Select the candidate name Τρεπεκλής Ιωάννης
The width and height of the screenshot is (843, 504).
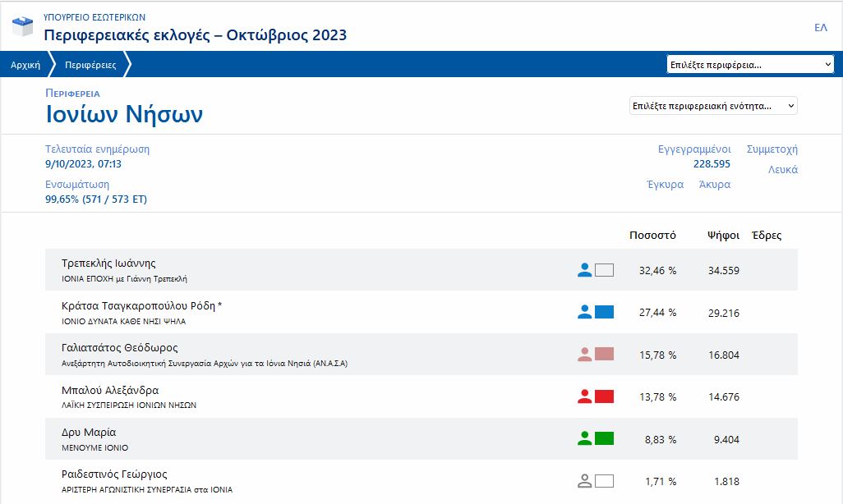click(x=108, y=263)
